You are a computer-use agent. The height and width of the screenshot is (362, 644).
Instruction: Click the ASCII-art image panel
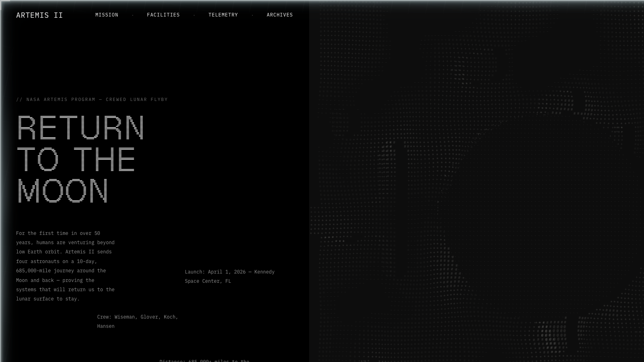point(477,181)
